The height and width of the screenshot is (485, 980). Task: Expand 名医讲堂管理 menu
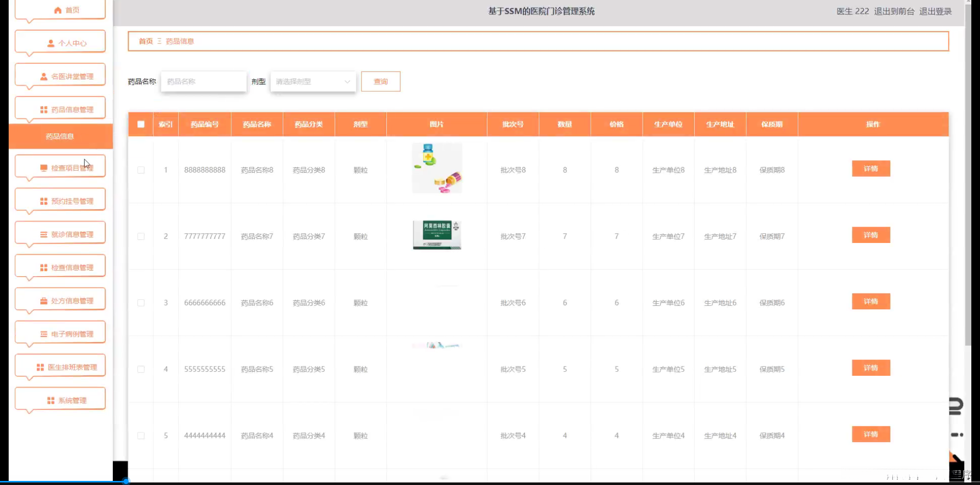(x=60, y=76)
